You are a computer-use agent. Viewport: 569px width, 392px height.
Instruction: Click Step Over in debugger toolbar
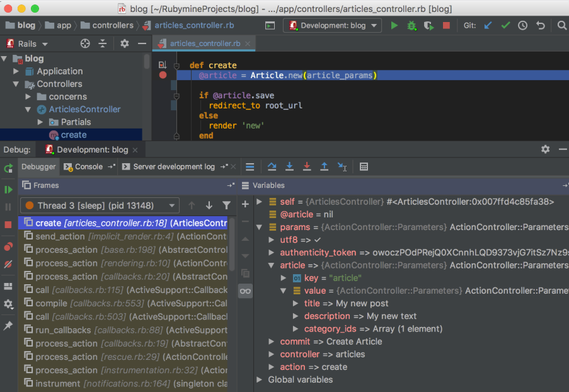(x=272, y=166)
